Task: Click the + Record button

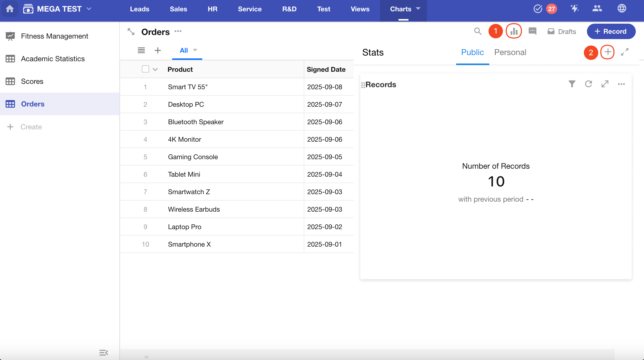Action: 611,31
